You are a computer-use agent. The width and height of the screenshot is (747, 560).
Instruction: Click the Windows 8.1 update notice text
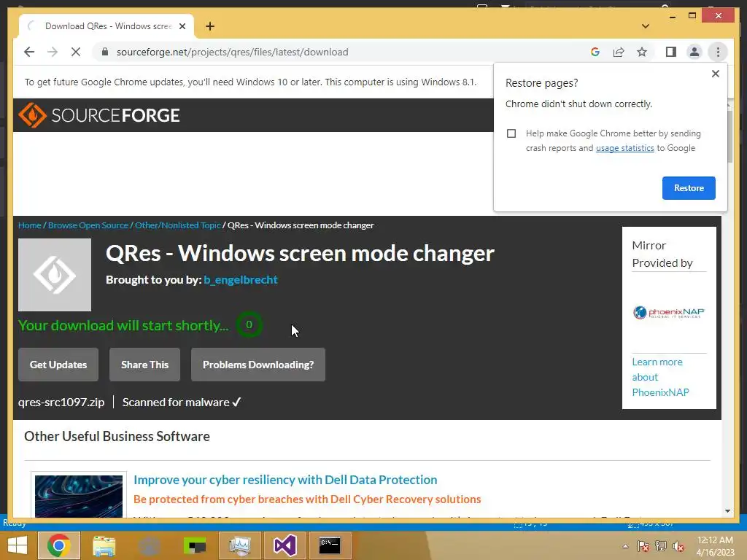pos(251,82)
